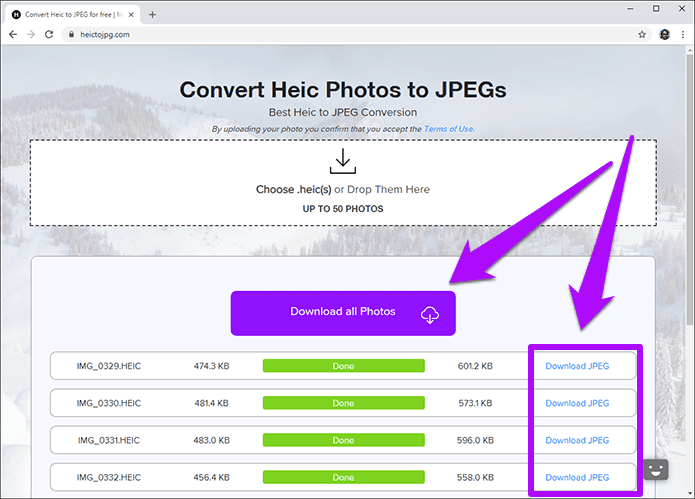
Task: Click the Done progress bar for IMG_0331.HEIC
Action: (x=344, y=441)
